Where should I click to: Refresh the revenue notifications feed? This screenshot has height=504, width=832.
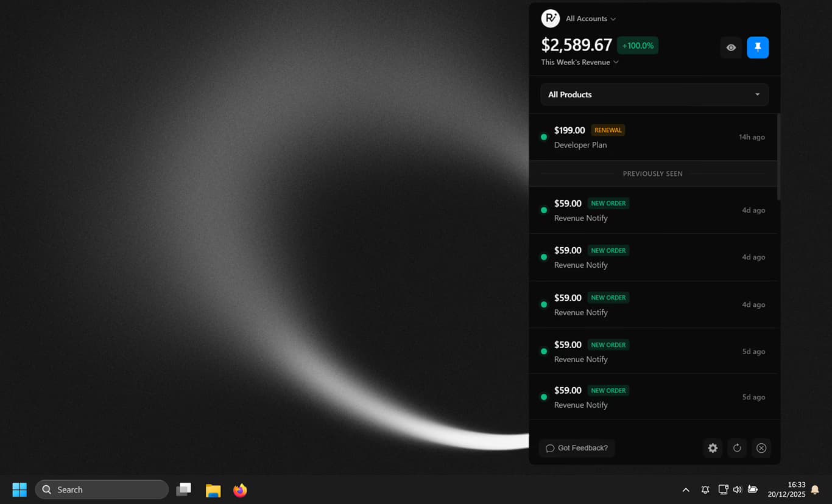[x=737, y=448]
